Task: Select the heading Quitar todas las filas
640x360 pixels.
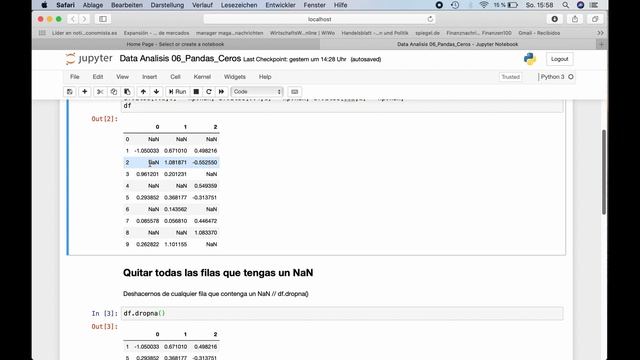Action: 218,273
